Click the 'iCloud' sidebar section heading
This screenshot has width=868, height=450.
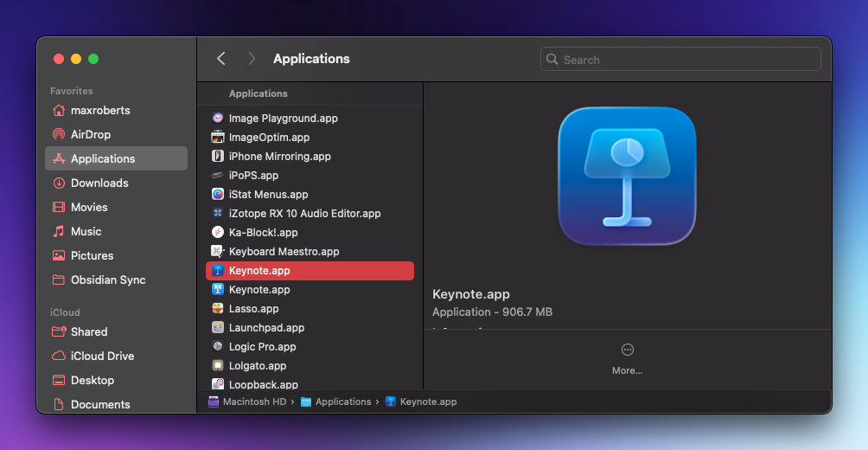[x=65, y=312]
